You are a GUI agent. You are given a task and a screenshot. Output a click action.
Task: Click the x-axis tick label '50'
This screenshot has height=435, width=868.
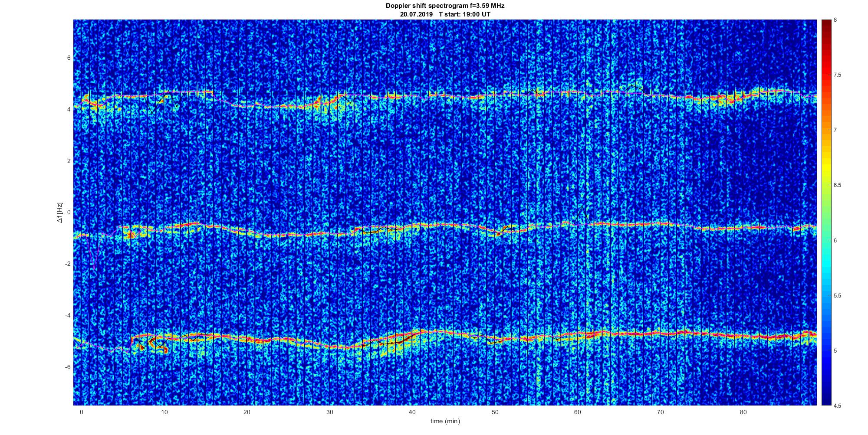click(495, 412)
